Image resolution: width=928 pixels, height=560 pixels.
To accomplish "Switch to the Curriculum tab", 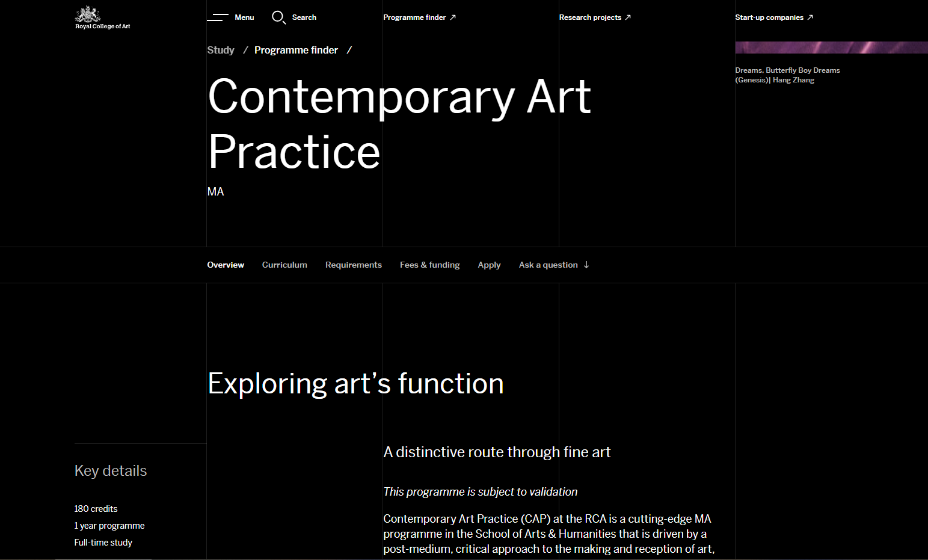I will (x=284, y=265).
